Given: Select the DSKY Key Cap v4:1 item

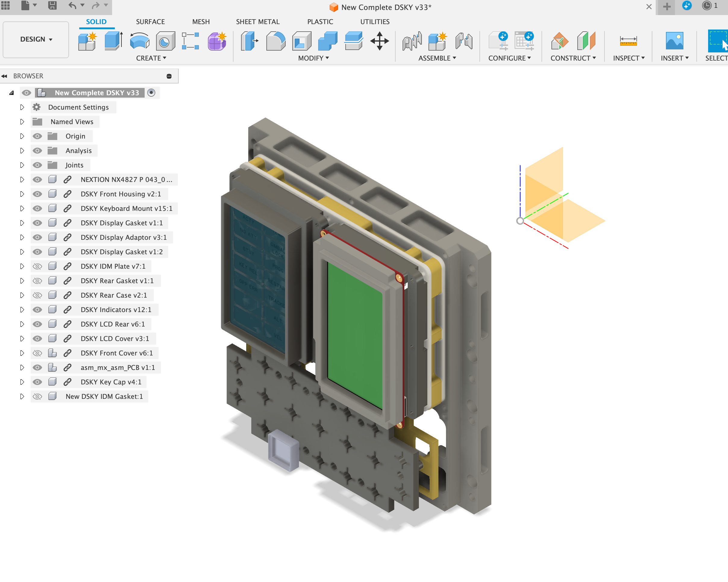Looking at the screenshot, I should point(111,382).
